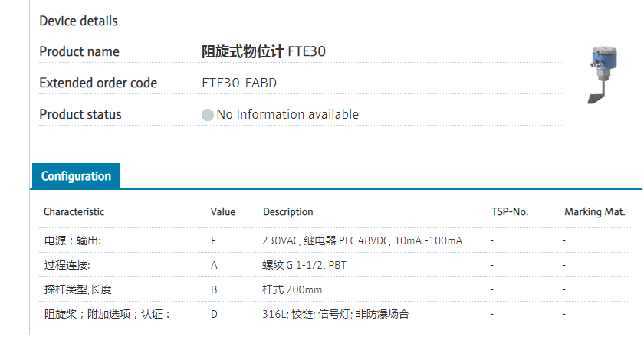Image resolution: width=644 pixels, height=340 pixels.
Task: Click the 杆式 200mm description
Action: pyautogui.click(x=292, y=289)
